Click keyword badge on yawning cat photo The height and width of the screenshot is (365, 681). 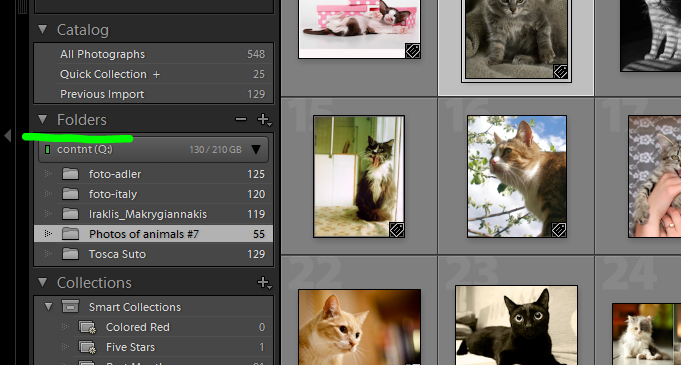[x=397, y=230]
